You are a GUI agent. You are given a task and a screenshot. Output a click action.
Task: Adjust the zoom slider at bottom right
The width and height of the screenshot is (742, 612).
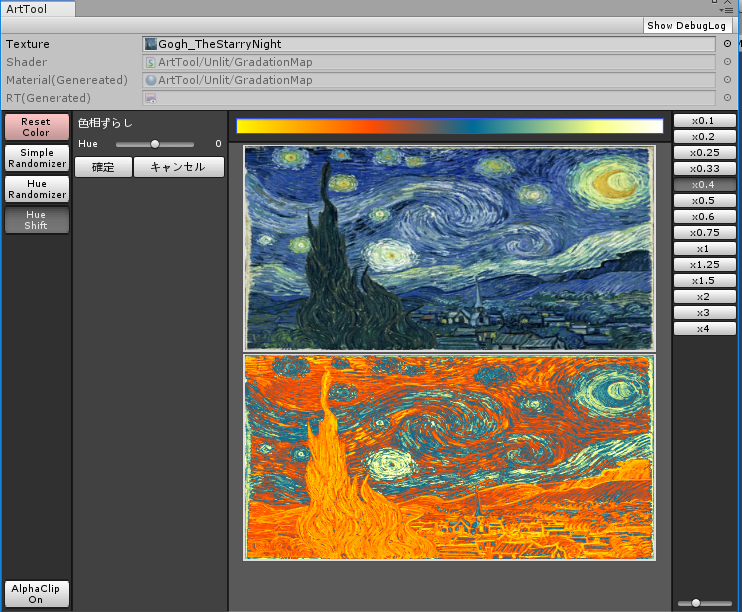(x=696, y=603)
